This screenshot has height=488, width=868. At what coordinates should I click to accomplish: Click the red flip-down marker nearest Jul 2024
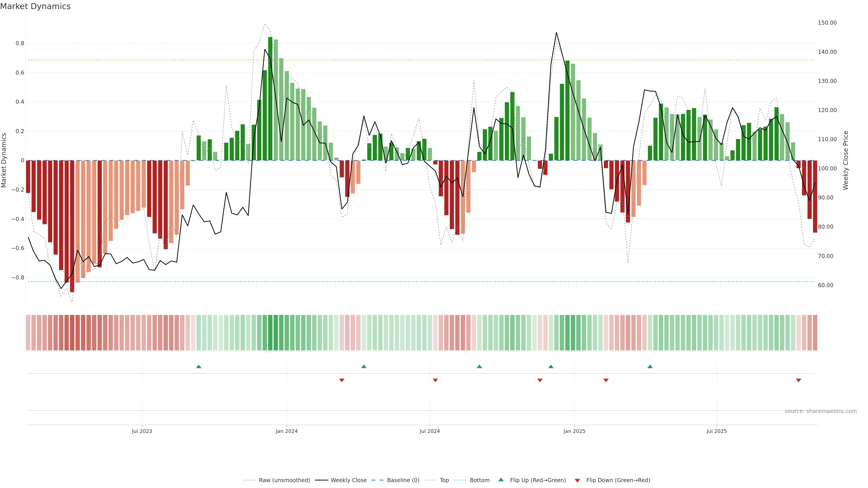[x=435, y=380]
